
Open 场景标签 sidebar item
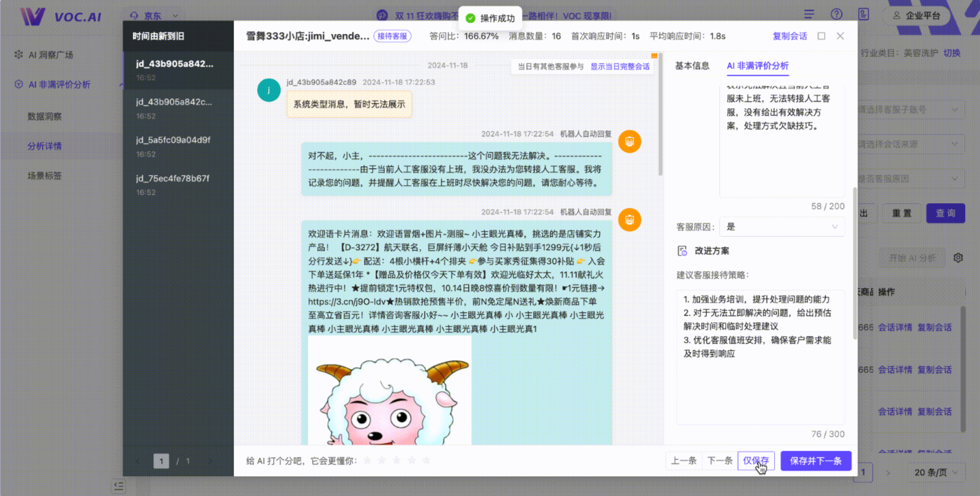pyautogui.click(x=45, y=175)
